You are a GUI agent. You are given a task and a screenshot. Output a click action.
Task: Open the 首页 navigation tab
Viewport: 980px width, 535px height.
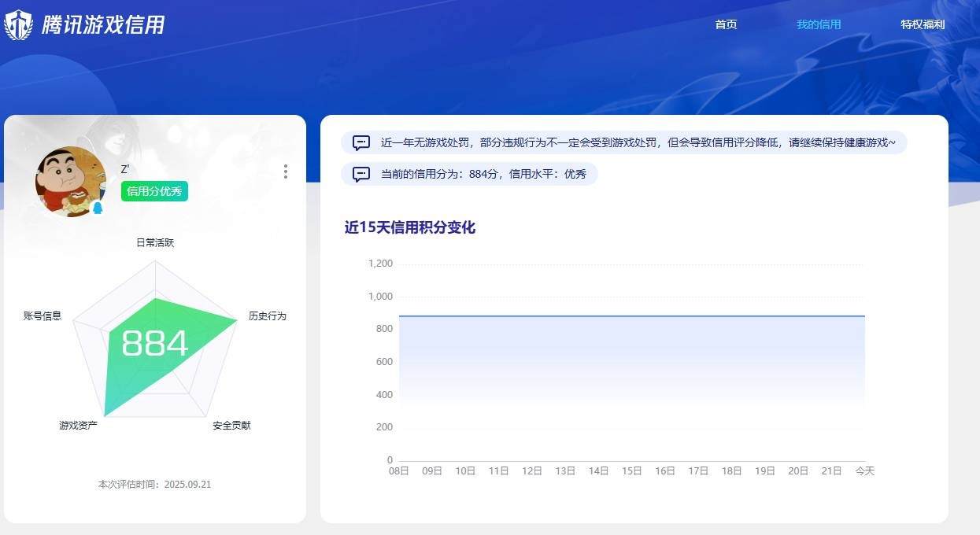pyautogui.click(x=726, y=24)
